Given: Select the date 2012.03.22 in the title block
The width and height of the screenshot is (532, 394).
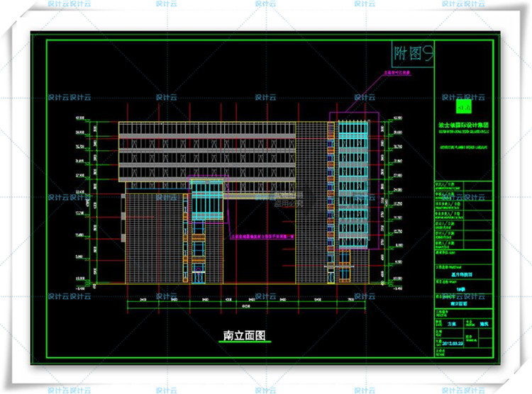Looking at the screenshot, I should tap(453, 343).
